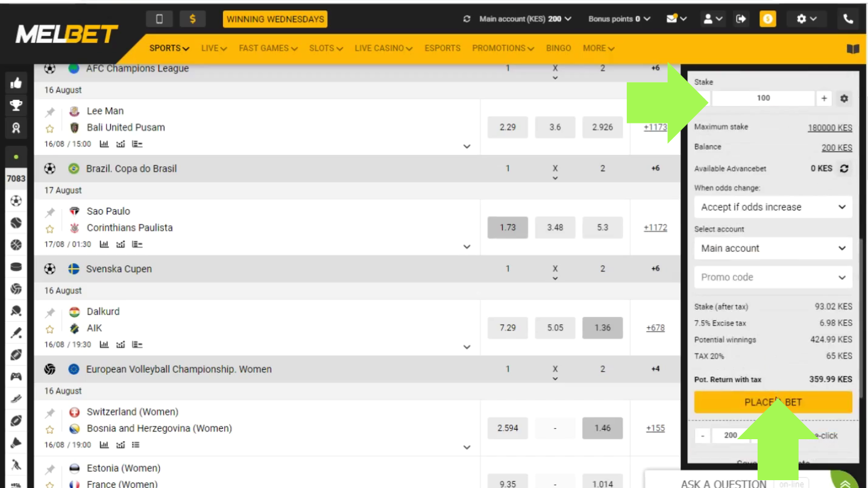Screen dimensions: 868x488
Task: Click the log out arrow icon
Action: click(x=741, y=19)
